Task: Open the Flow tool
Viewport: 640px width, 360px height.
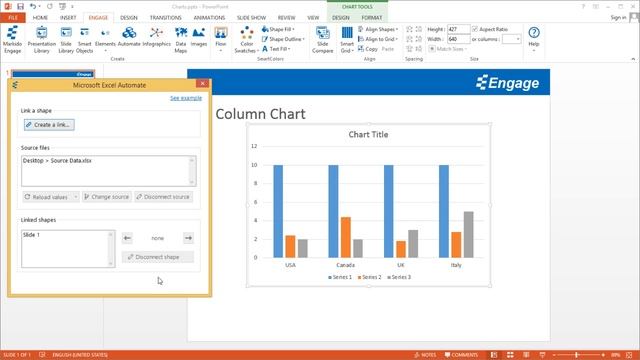Action: (x=220, y=40)
